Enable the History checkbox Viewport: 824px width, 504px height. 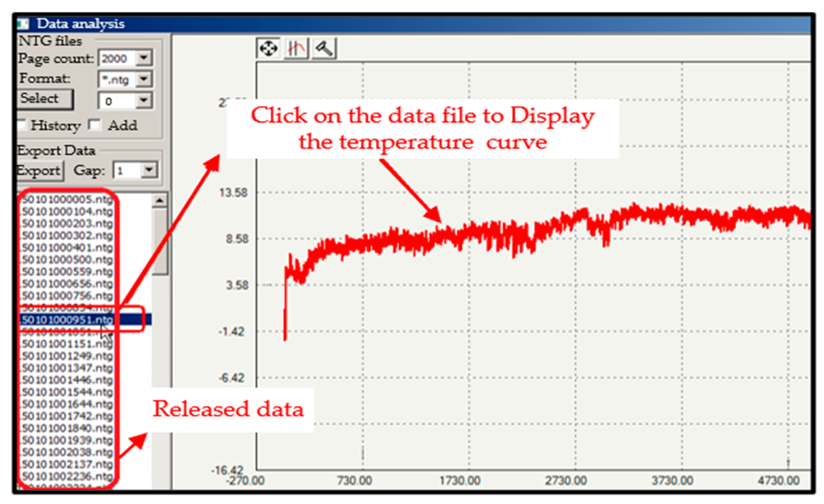22,125
